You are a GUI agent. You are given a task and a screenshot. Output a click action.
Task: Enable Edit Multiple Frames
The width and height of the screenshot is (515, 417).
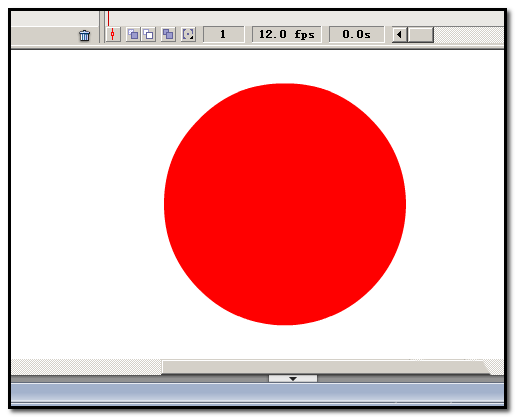[x=168, y=34]
